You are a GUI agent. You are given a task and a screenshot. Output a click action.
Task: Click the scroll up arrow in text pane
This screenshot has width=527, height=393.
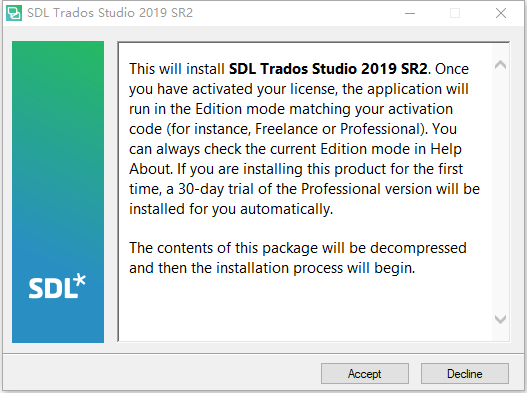500,65
